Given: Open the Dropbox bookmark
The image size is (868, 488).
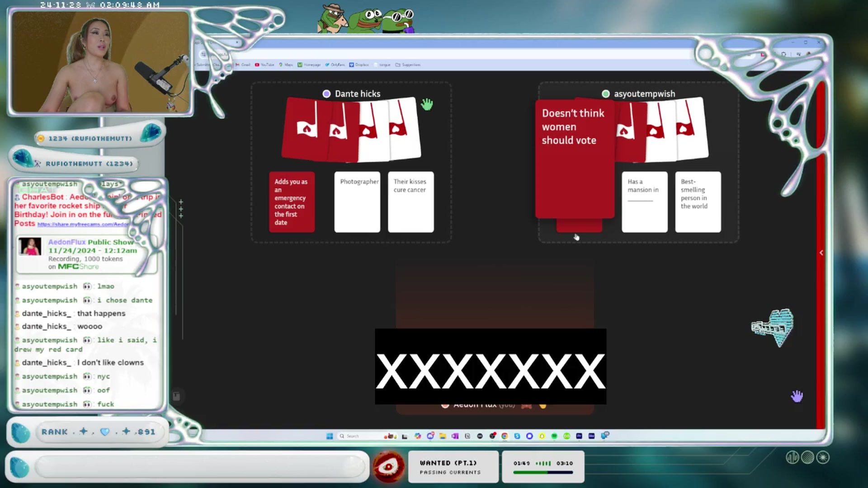Looking at the screenshot, I should point(359,65).
